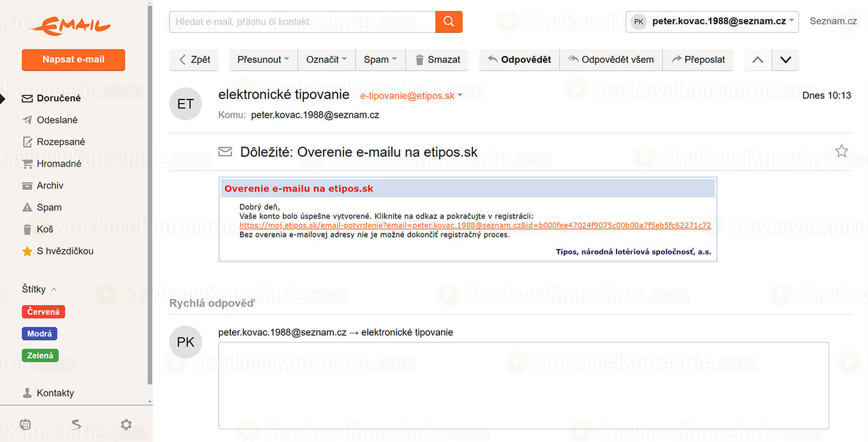Viewport: 868px width, 442px height.
Task: Go back with Zpět button
Action: click(193, 60)
